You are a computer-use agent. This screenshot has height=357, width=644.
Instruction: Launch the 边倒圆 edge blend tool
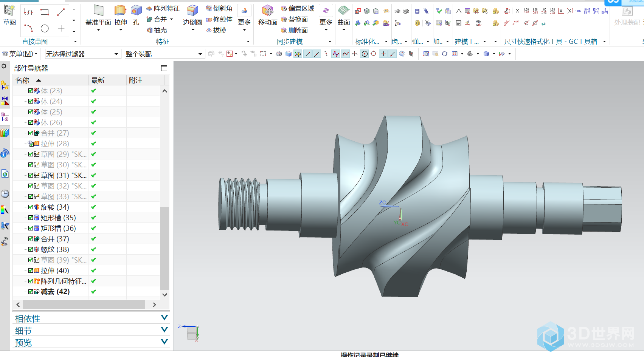pyautogui.click(x=192, y=18)
